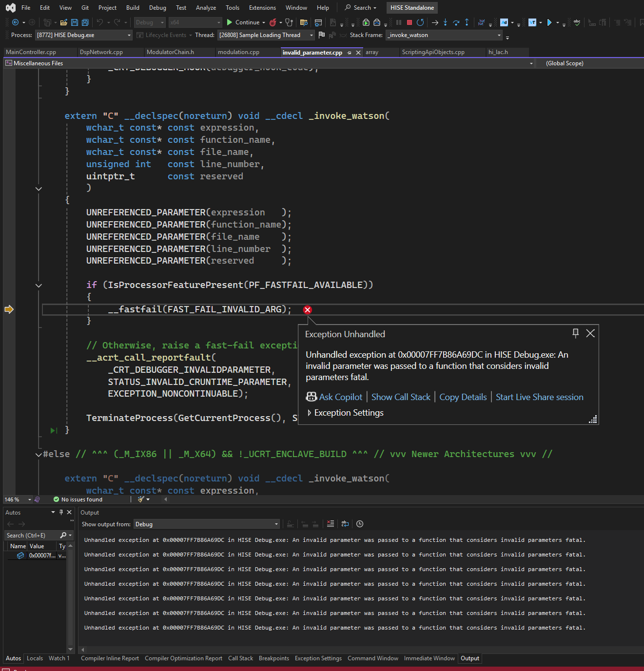Click the No issues found status indicator
Viewport: 644px width, 671px height.
click(78, 499)
